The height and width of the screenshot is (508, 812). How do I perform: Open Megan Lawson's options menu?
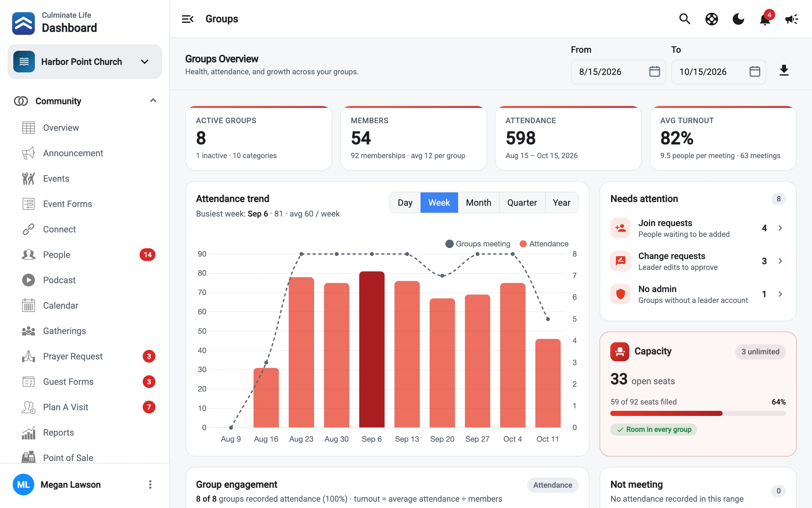[x=150, y=485]
